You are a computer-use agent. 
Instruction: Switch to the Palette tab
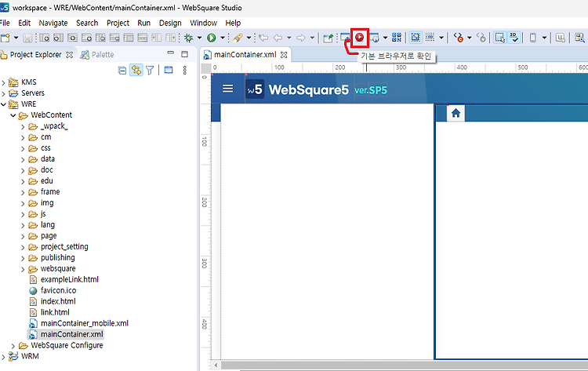tap(97, 55)
